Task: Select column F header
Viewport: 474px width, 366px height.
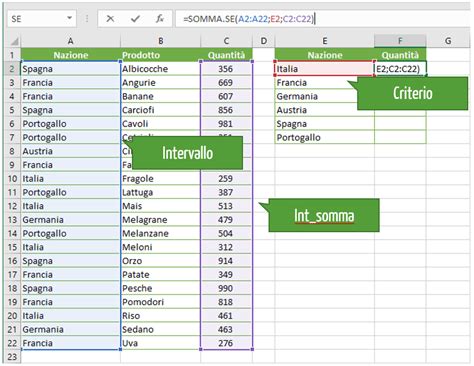Action: tap(400, 41)
